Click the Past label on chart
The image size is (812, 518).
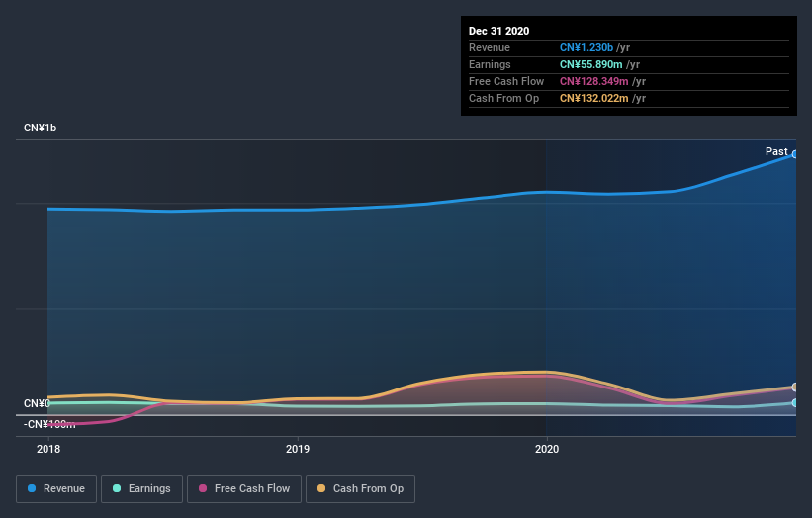776,151
